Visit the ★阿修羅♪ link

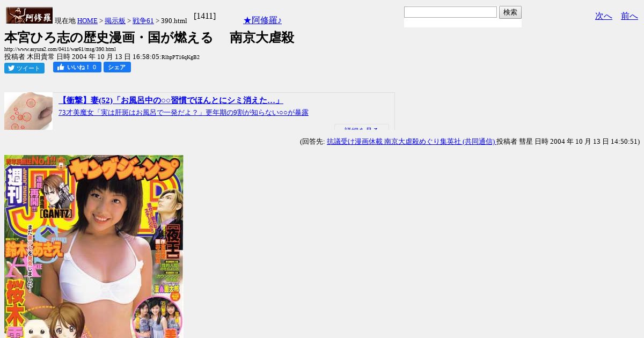[262, 20]
